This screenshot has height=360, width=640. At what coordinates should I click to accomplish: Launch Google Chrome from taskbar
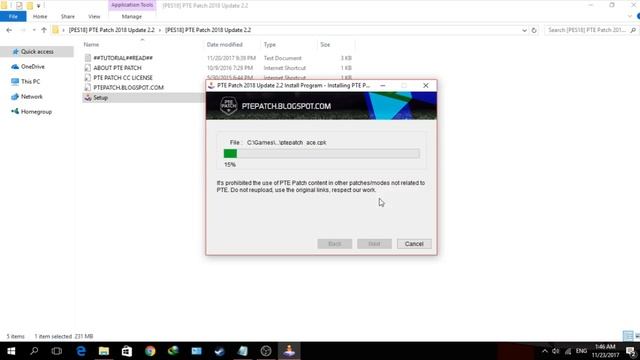[150, 351]
